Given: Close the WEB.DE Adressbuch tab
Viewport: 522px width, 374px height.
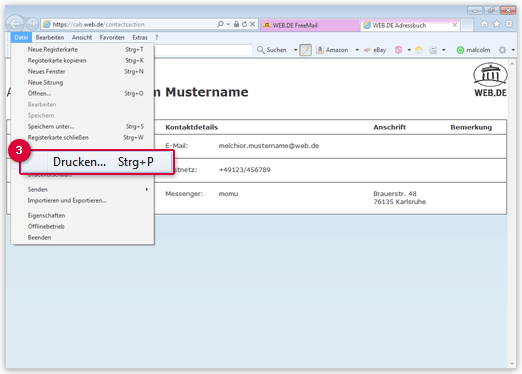Looking at the screenshot, I should (455, 25).
